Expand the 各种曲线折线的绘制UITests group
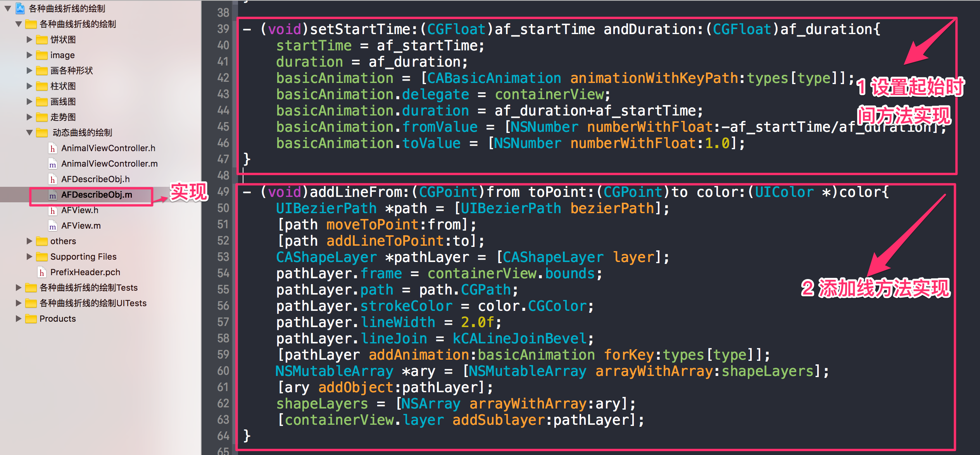This screenshot has width=980, height=455. coord(18,303)
